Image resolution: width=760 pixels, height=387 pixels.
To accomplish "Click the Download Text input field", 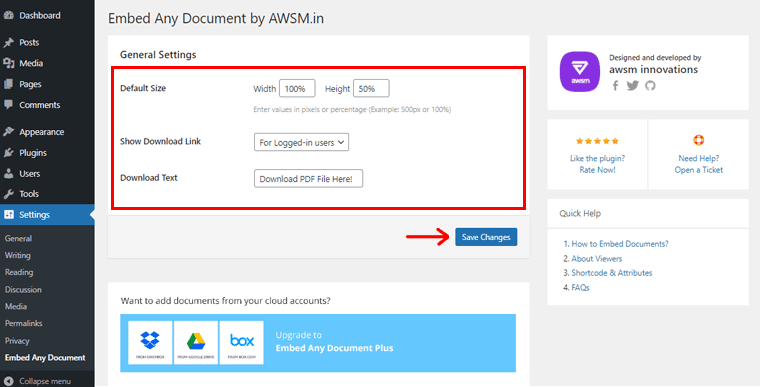I will (308, 178).
